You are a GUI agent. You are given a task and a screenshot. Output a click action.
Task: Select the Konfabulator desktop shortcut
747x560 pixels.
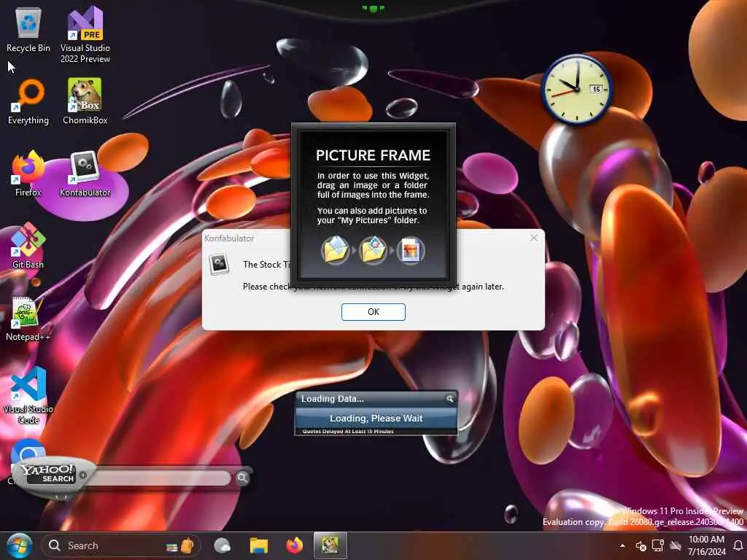tap(85, 174)
